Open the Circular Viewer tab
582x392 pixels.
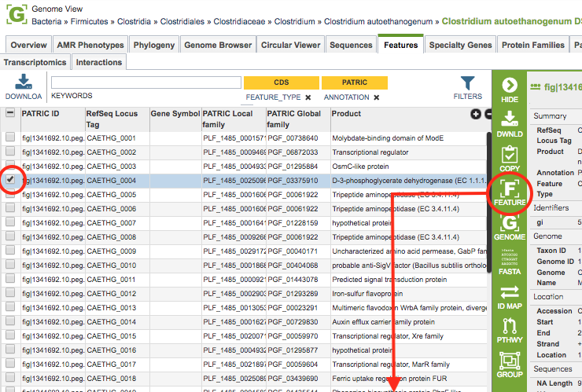291,45
